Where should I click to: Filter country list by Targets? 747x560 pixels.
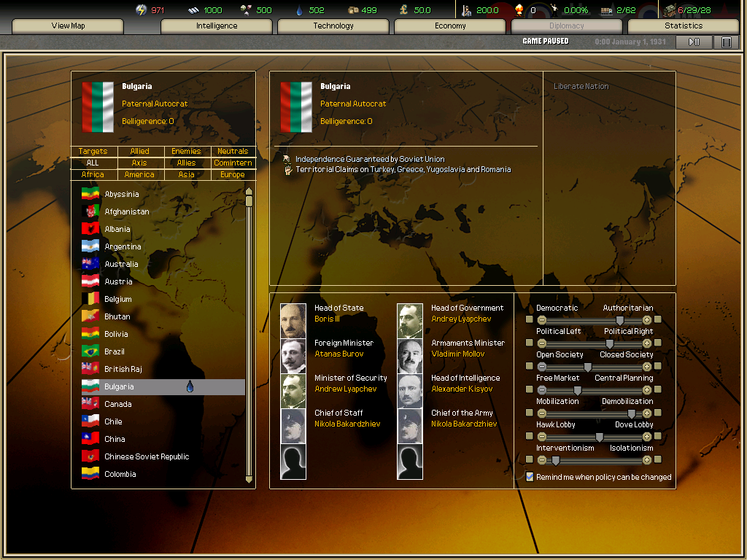pos(93,151)
